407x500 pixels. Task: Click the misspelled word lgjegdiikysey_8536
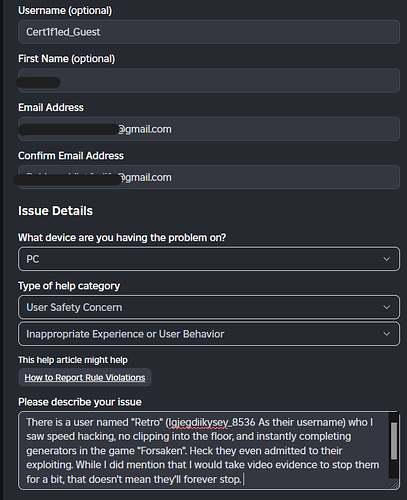[x=198, y=423]
